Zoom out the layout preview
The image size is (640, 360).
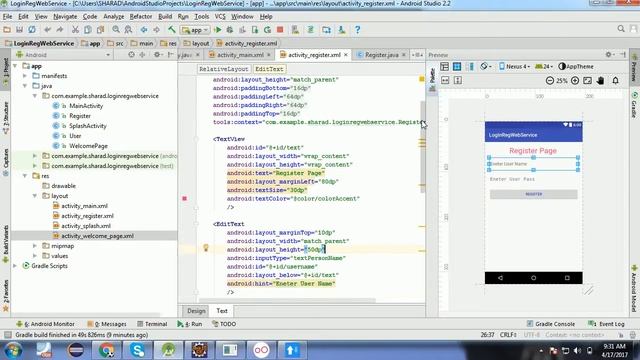550,80
